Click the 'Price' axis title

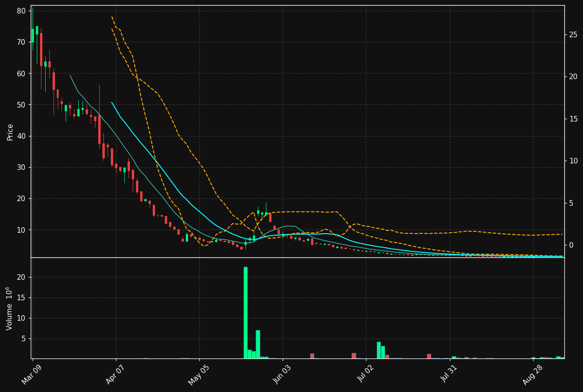10,132
